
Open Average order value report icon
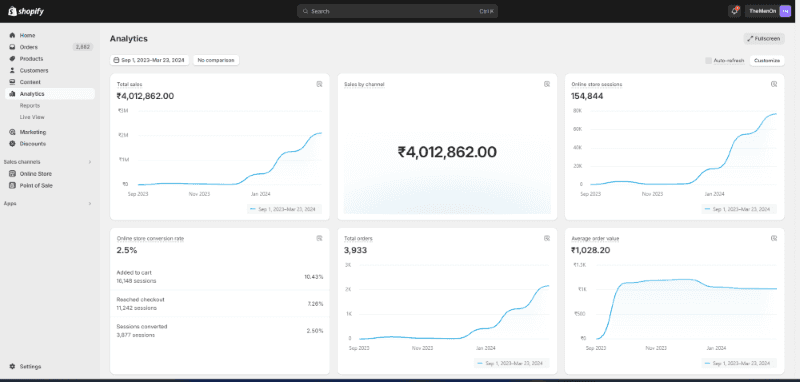pos(773,238)
